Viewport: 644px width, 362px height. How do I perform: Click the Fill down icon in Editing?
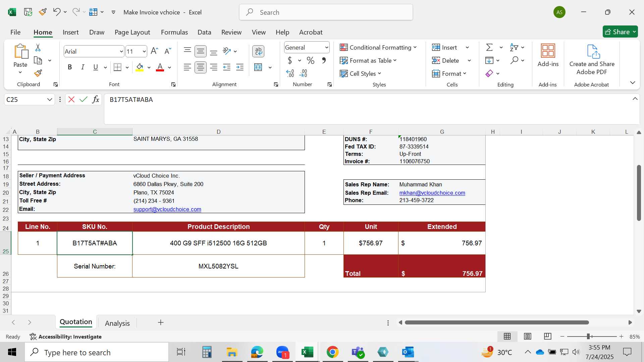click(x=489, y=61)
